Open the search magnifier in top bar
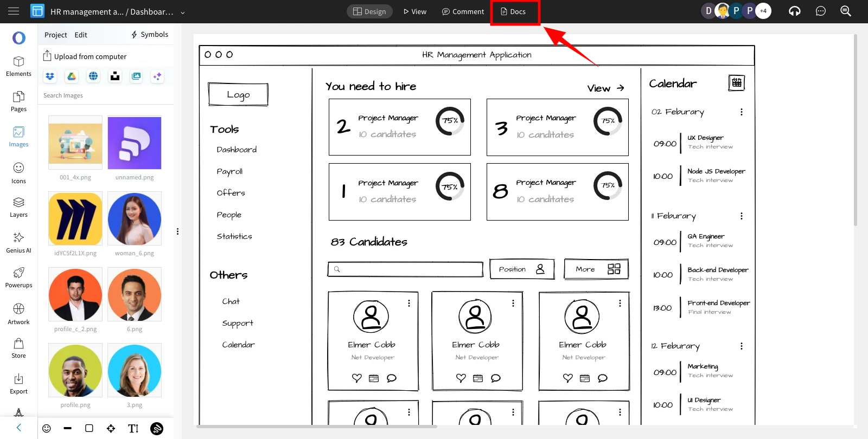 (845, 11)
